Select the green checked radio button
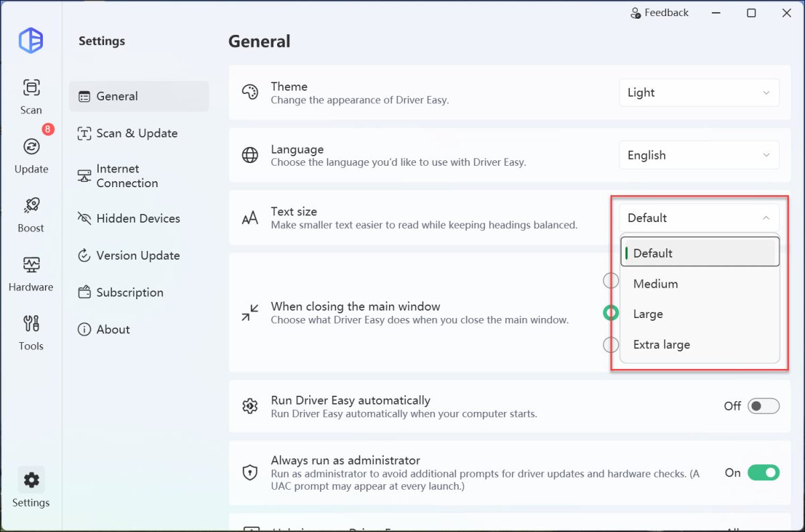Image resolution: width=805 pixels, height=532 pixels. point(610,313)
